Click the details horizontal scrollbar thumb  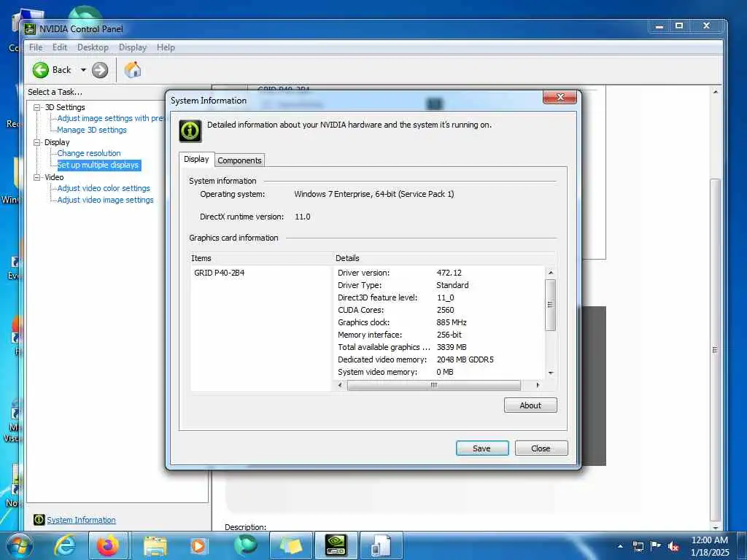click(433, 385)
